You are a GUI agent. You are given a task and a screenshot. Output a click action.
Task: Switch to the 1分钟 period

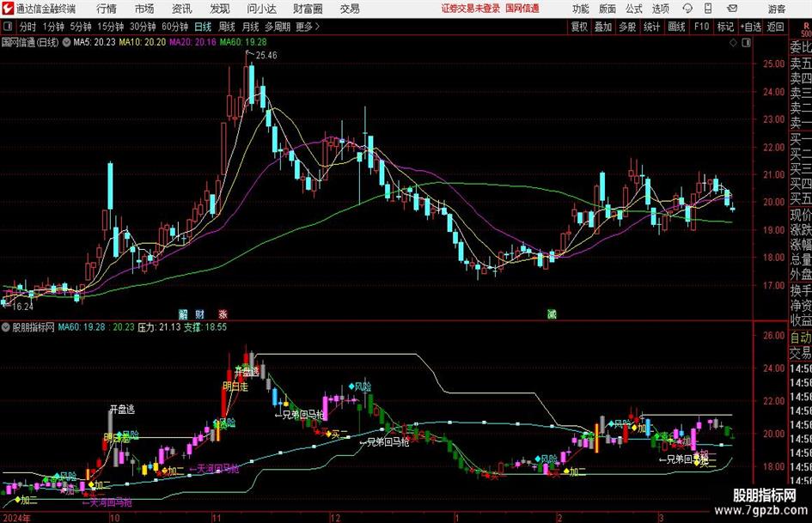pyautogui.click(x=53, y=27)
